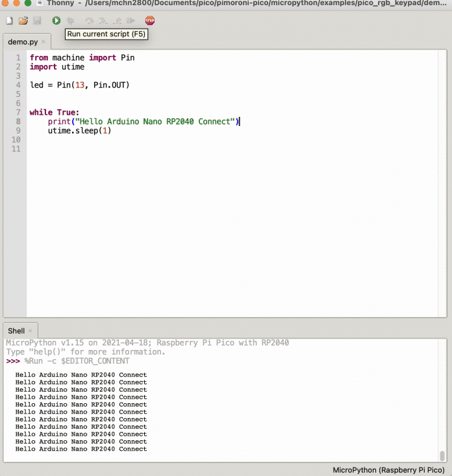The width and height of the screenshot is (452, 476).
Task: Click the Step out debug icon
Action: click(x=116, y=21)
